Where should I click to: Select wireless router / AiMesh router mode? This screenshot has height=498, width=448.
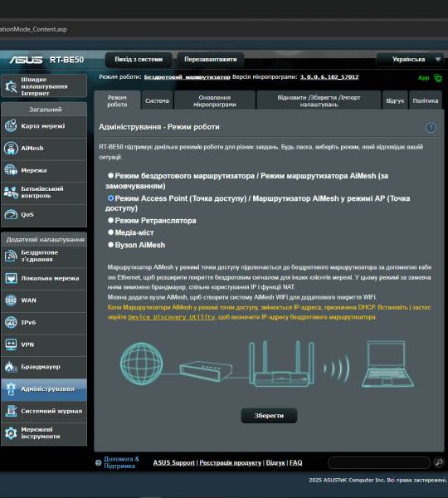110,175
